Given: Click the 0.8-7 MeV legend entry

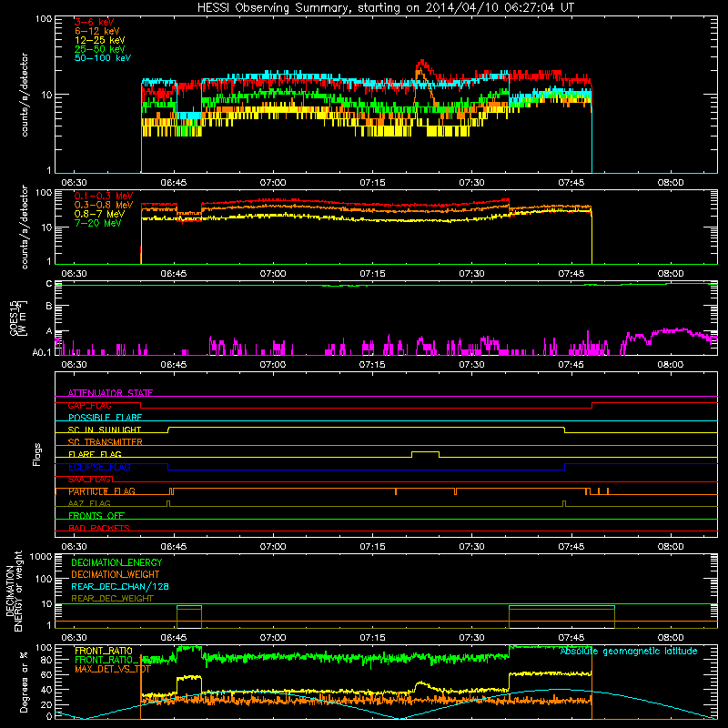Looking at the screenshot, I should point(99,214).
